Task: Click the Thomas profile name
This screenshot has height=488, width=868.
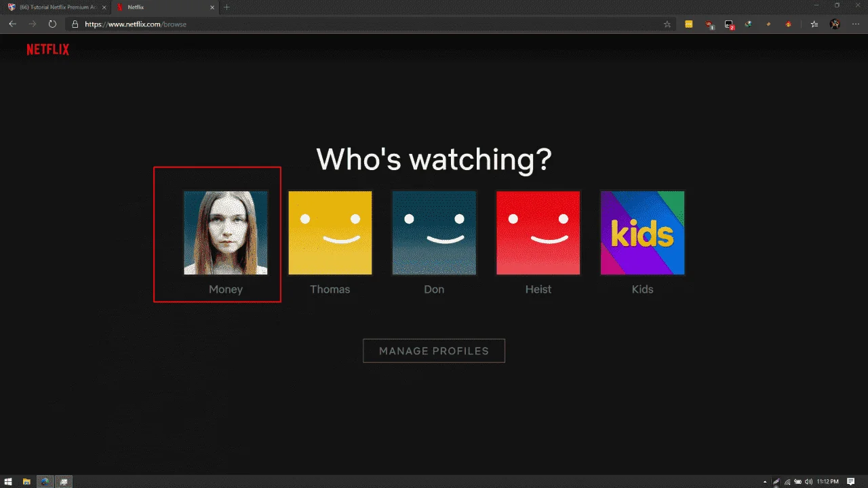Action: [330, 289]
